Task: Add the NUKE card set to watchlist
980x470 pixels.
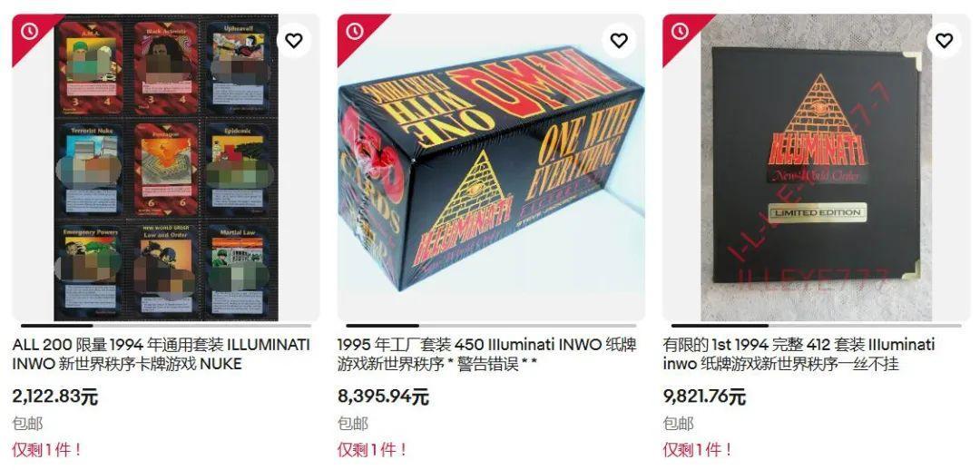Action: click(x=294, y=41)
